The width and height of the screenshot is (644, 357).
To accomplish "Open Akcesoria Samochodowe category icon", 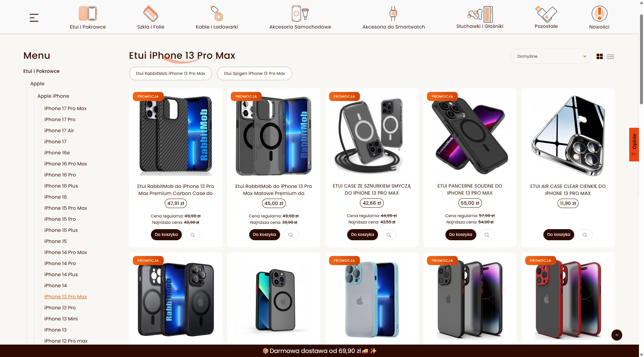I will 300,14.
